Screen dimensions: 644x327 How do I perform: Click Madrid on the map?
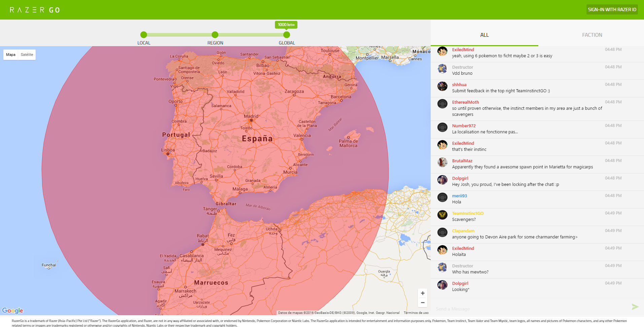click(251, 116)
